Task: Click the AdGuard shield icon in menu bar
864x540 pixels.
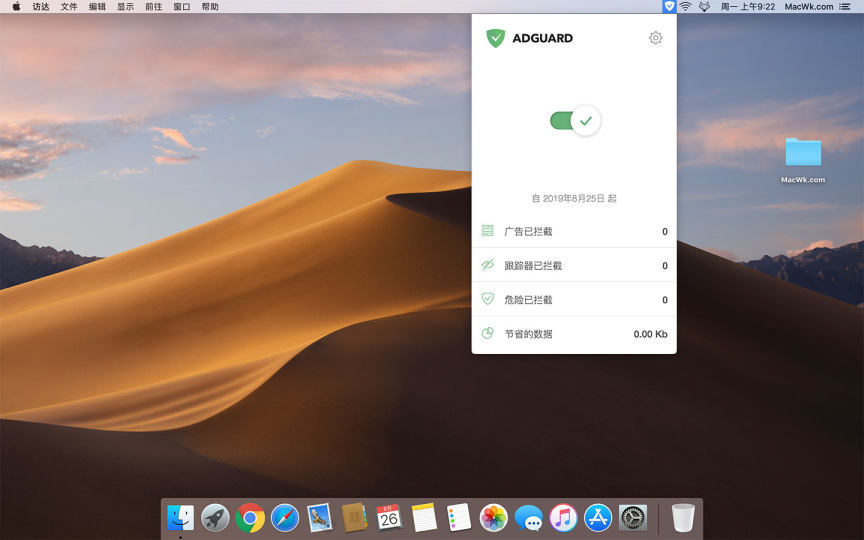Action: pos(669,6)
